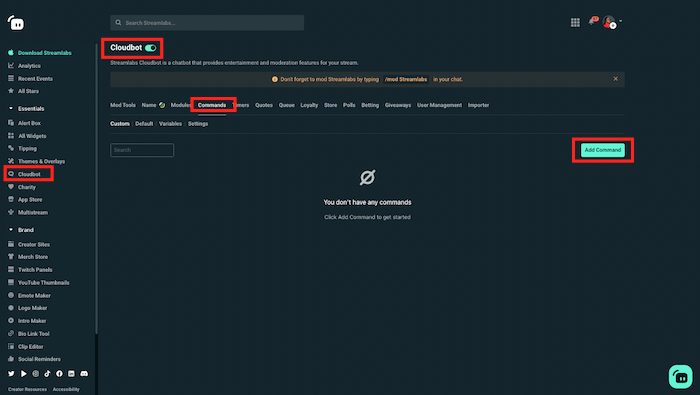
Task: Open Creator Resources footer link
Action: (x=27, y=389)
